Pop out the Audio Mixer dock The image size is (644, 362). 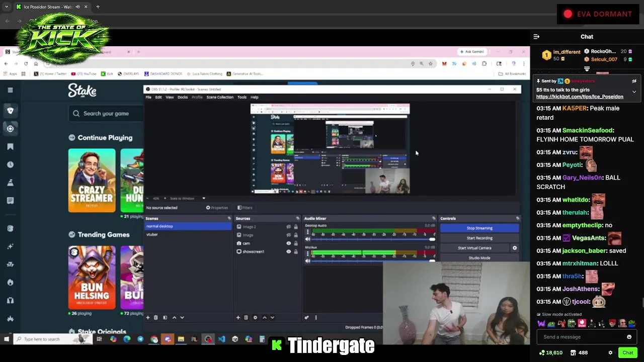tap(434, 218)
